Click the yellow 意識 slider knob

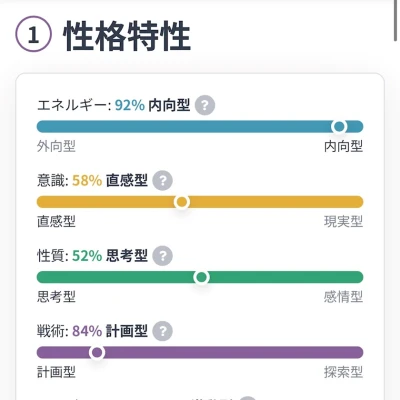click(x=182, y=202)
